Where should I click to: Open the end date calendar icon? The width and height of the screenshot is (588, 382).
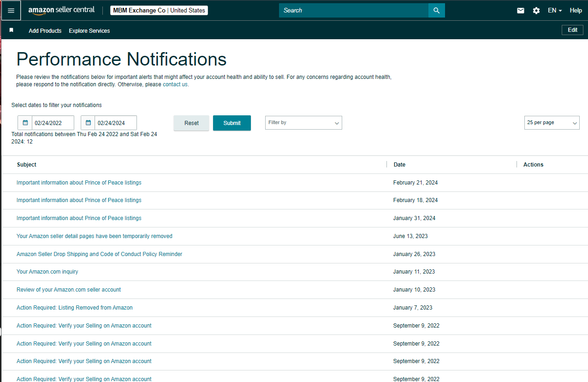coord(88,123)
